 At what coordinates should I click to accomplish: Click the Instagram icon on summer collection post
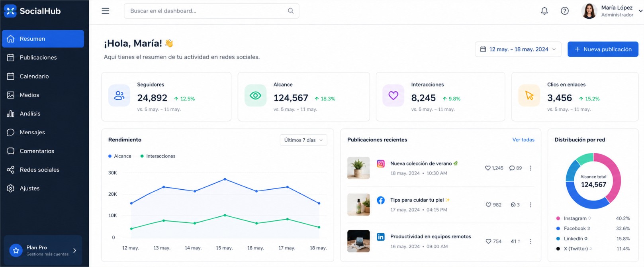point(381,164)
